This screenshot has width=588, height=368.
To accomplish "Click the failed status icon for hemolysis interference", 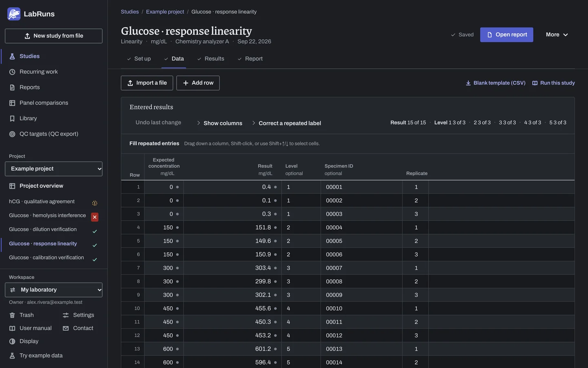I will click(x=95, y=217).
